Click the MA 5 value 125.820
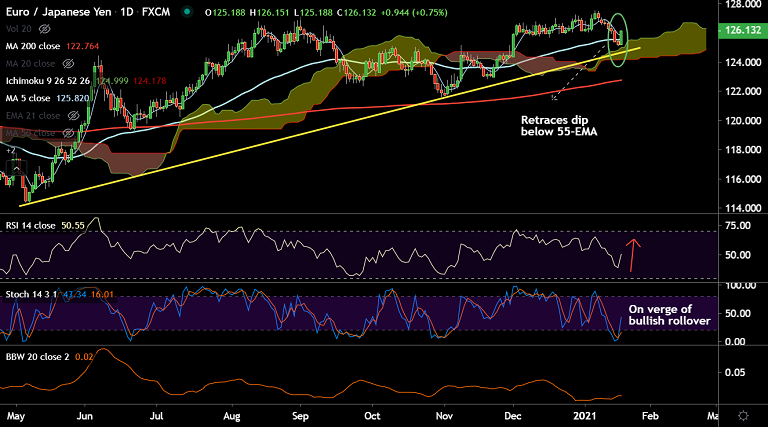Viewport: 768px width, 427px height. (x=73, y=98)
